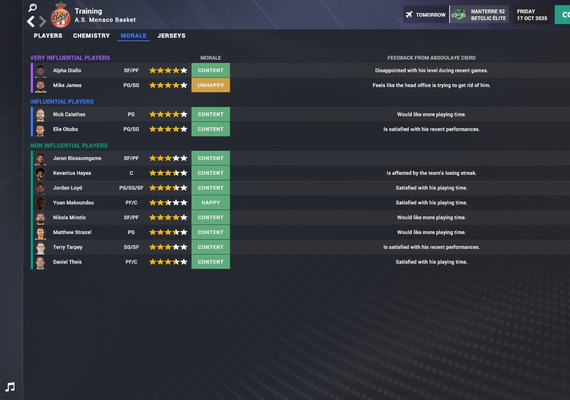This screenshot has height=400, width=570.
Task: Switch to the Players tab
Action: coord(48,36)
